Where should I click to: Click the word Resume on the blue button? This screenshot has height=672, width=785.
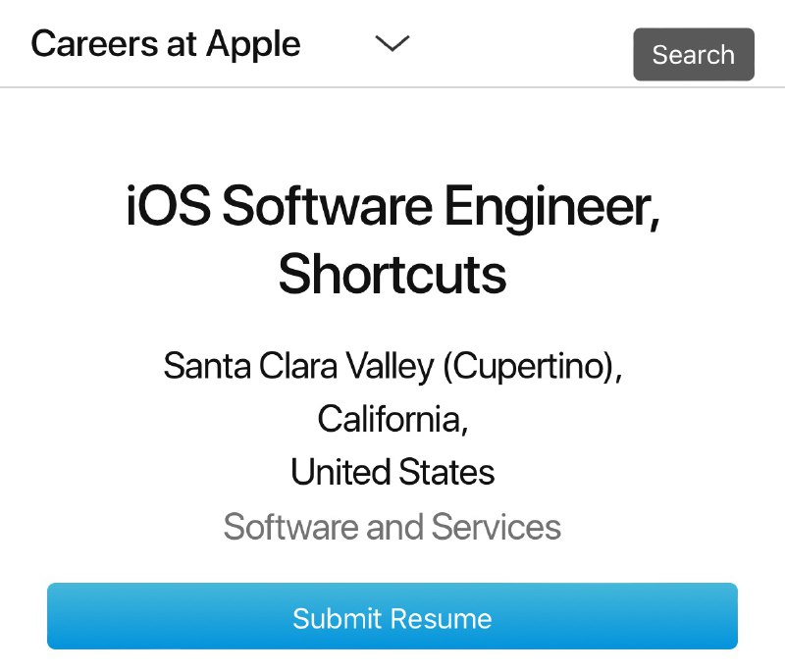pyautogui.click(x=441, y=619)
